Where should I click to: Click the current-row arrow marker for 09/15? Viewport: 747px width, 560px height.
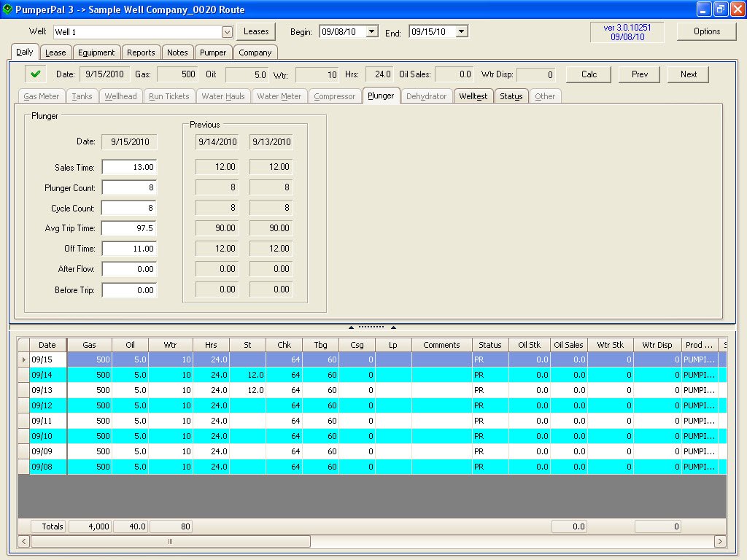pos(23,359)
